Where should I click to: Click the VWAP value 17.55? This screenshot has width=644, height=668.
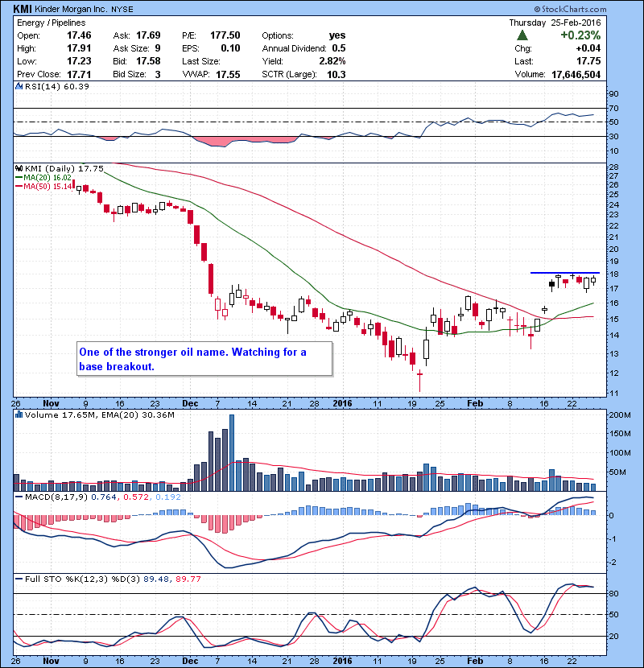click(228, 74)
